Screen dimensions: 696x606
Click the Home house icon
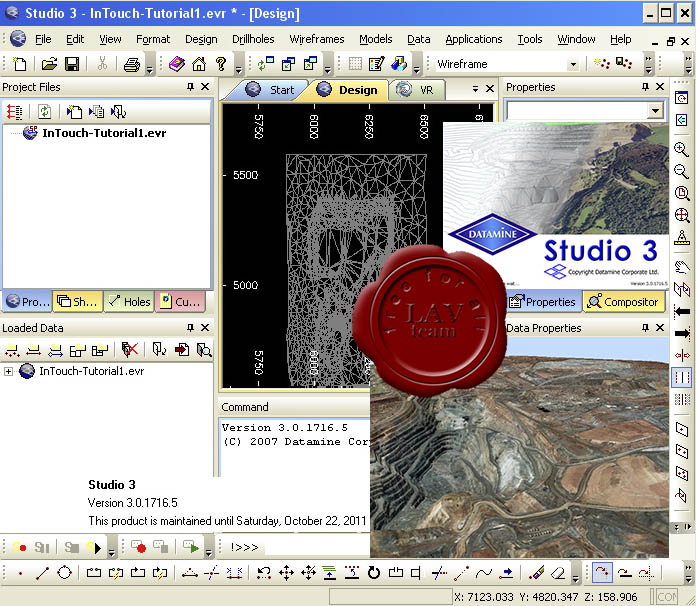tap(198, 64)
